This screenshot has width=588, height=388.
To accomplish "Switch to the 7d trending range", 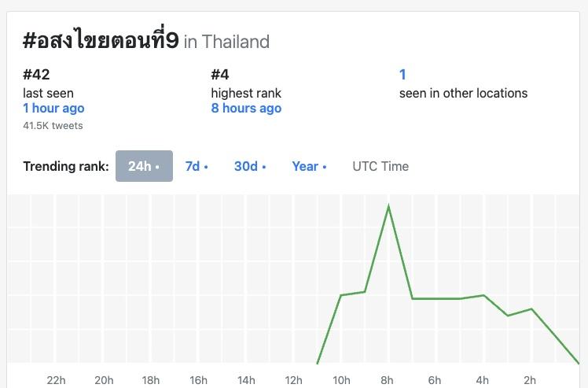I will pos(196,166).
